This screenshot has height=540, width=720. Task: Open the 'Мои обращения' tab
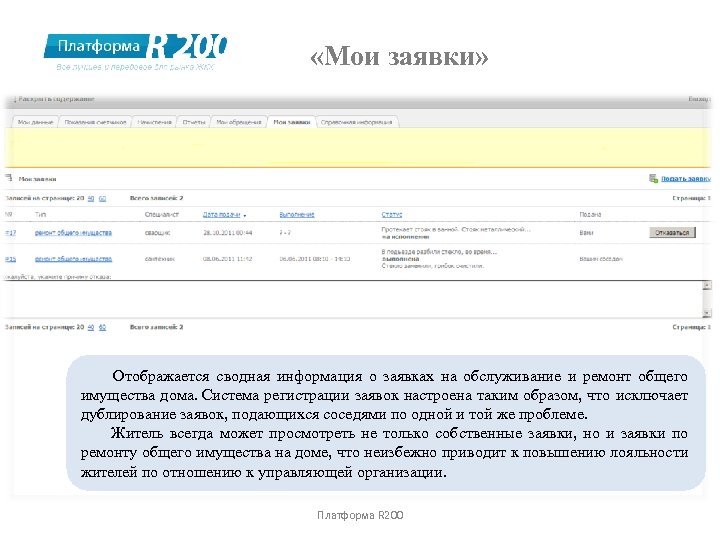click(x=239, y=122)
